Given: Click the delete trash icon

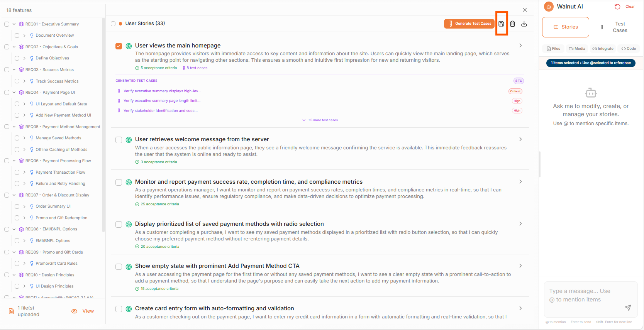Looking at the screenshot, I should [512, 24].
